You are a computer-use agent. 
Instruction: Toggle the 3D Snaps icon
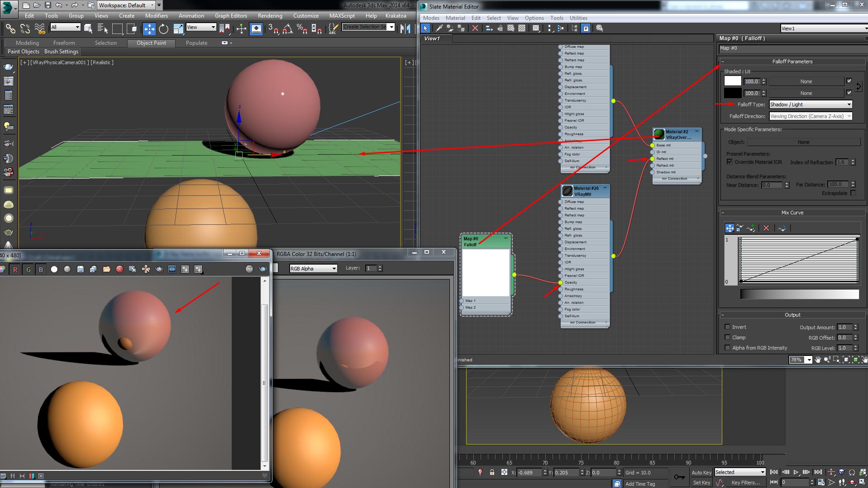tap(273, 29)
